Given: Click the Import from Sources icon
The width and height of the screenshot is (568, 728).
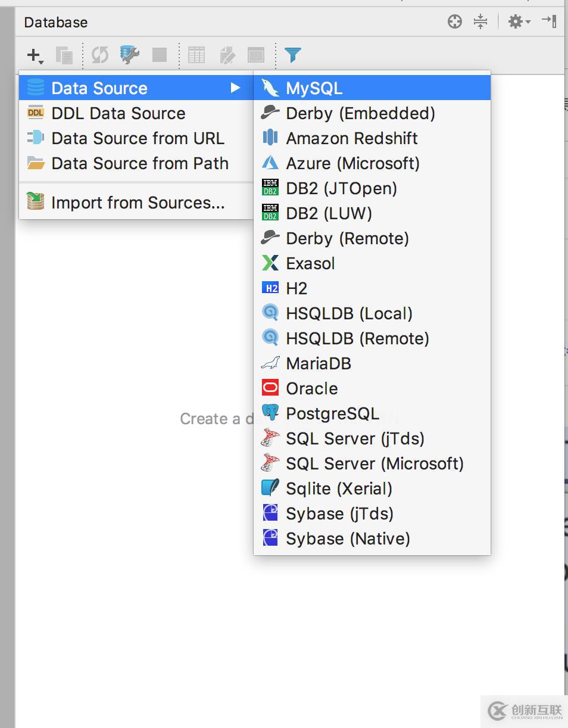Looking at the screenshot, I should [x=36, y=202].
